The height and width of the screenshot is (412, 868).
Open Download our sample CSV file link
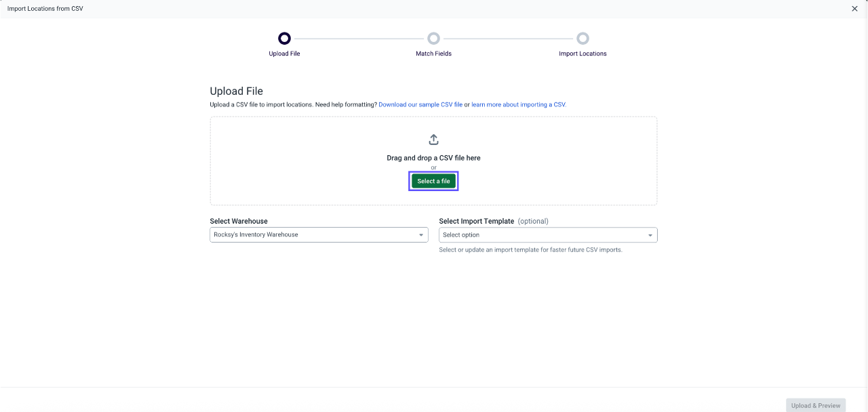(x=420, y=105)
